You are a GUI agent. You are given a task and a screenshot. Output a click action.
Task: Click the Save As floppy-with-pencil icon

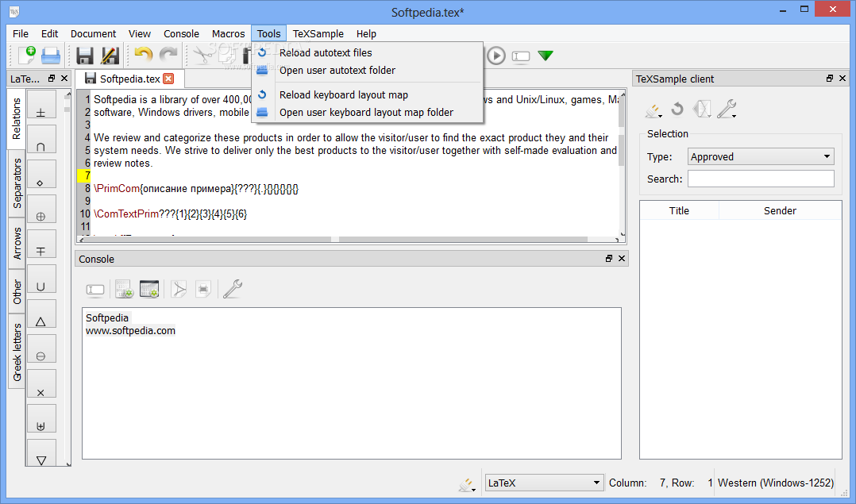coord(110,56)
